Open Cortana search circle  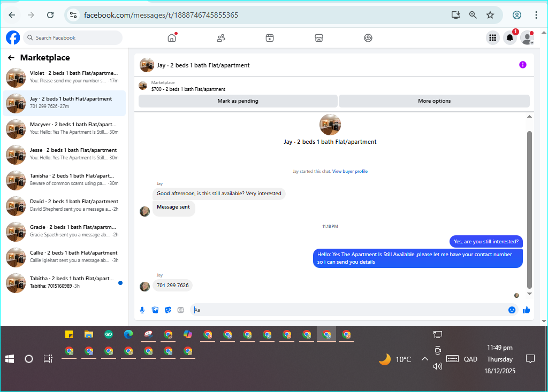(x=29, y=359)
